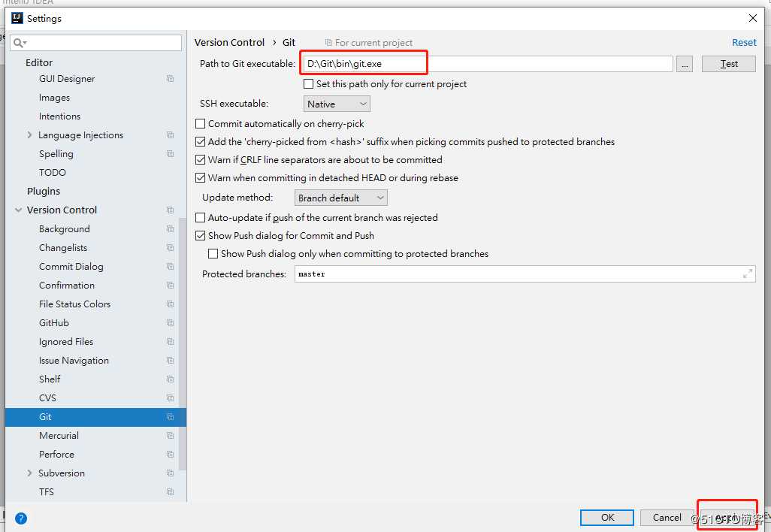Click project-level icon beside GUI Designer
The height and width of the screenshot is (532, 771).
point(170,79)
